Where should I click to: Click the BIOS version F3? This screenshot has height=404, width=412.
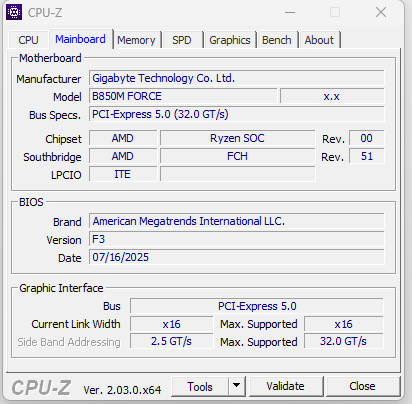pyautogui.click(x=237, y=239)
